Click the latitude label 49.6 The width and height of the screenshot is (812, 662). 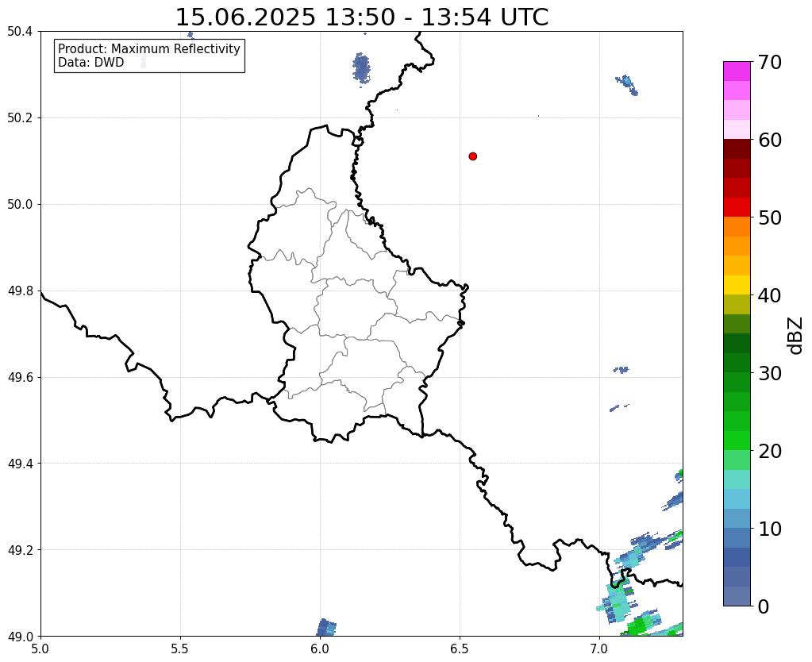pyautogui.click(x=20, y=377)
